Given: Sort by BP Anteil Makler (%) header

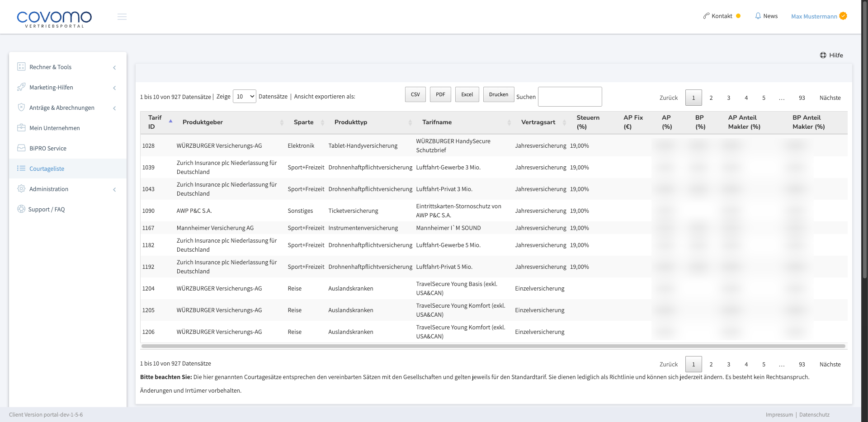Looking at the screenshot, I should (809, 122).
